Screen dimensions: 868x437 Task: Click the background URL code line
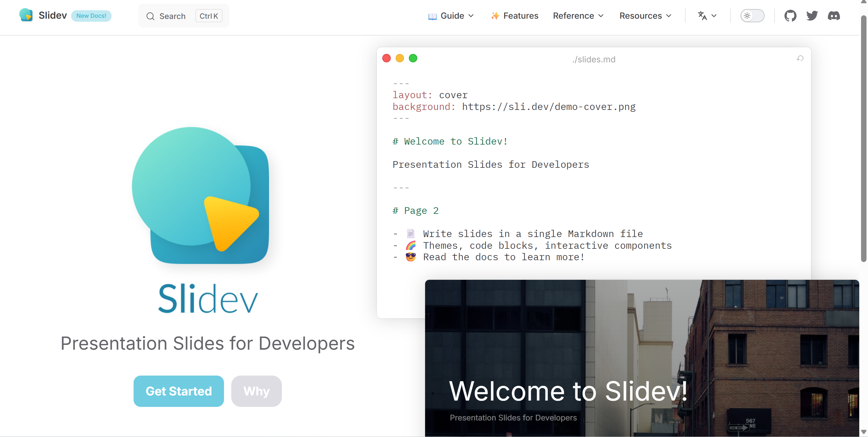514,106
